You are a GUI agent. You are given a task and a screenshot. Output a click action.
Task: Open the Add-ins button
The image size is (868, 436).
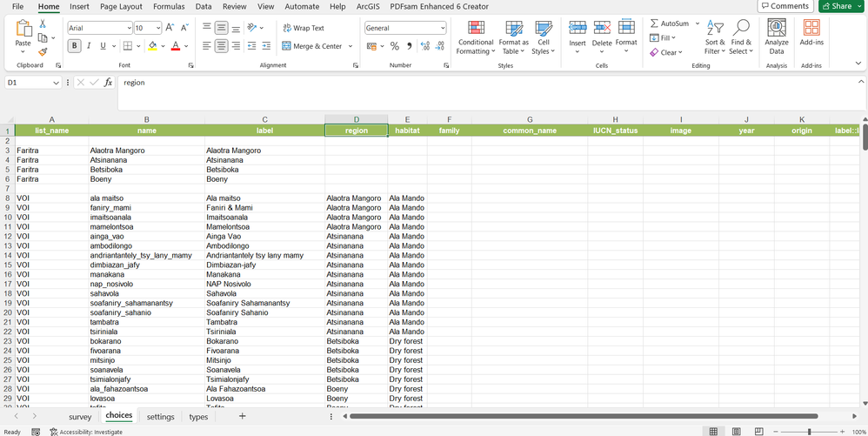click(x=811, y=33)
